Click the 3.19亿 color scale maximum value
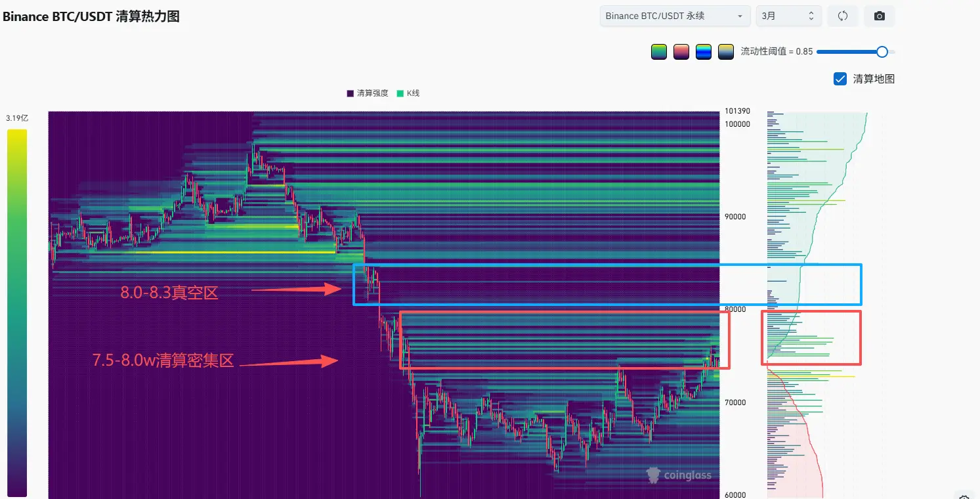This screenshot has height=499, width=980. [17, 118]
